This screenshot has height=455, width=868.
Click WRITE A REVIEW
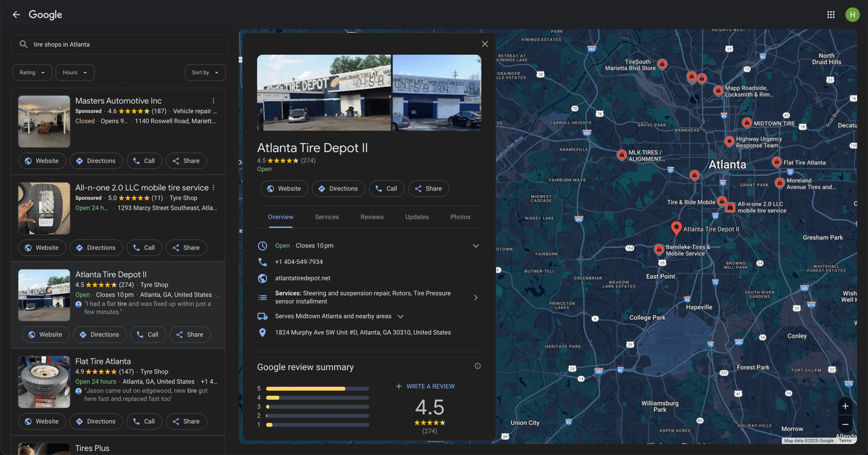tap(425, 387)
